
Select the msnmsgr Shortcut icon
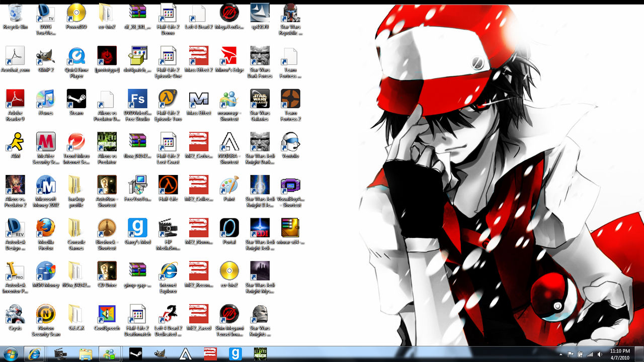(x=229, y=106)
